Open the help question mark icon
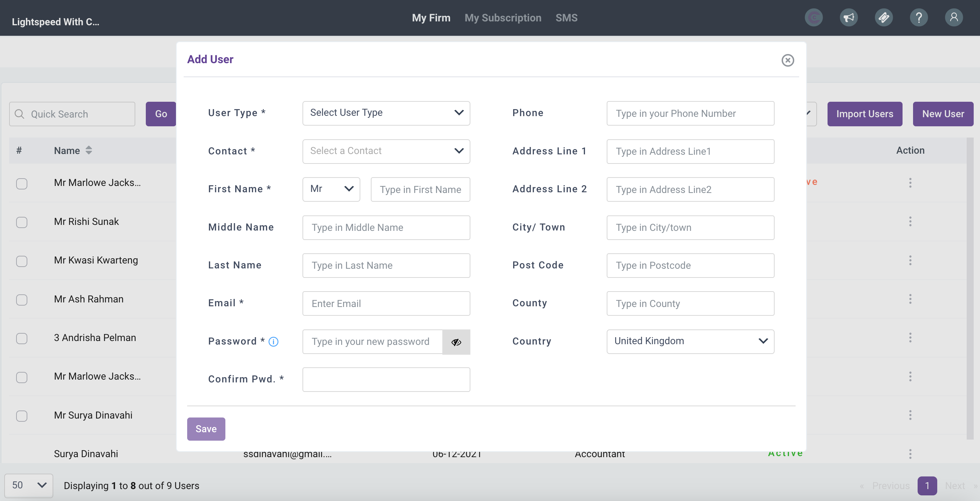980x501 pixels. pyautogui.click(x=918, y=18)
